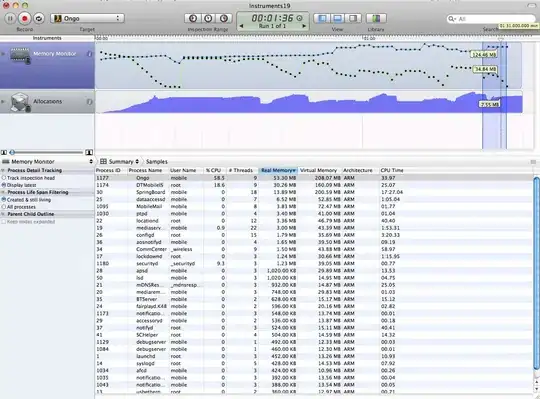540x399 pixels.
Task: Set inspection range start button
Action: click(193, 18)
